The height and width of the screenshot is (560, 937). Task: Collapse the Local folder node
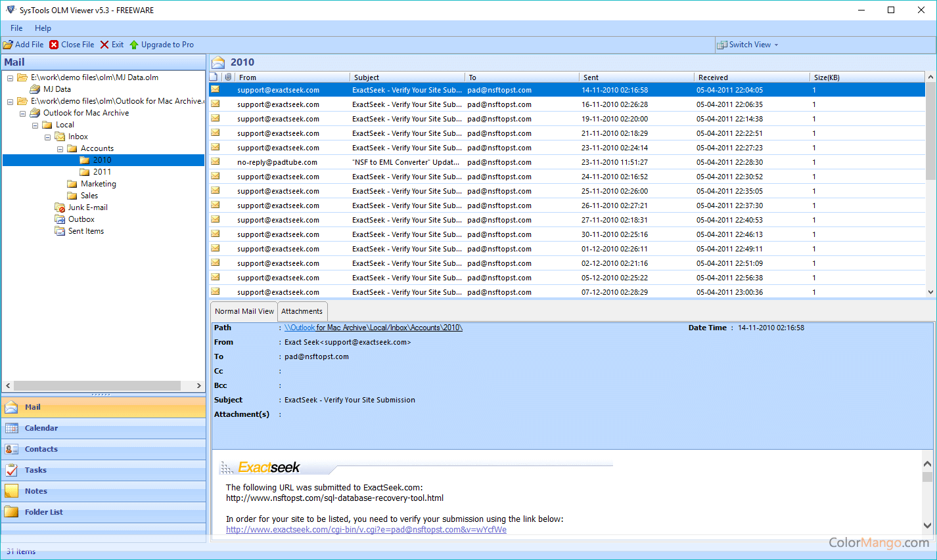point(35,125)
